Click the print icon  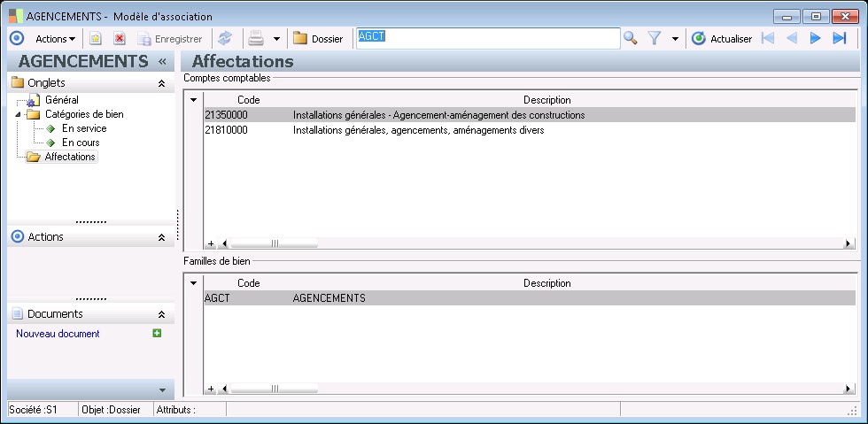click(256, 39)
